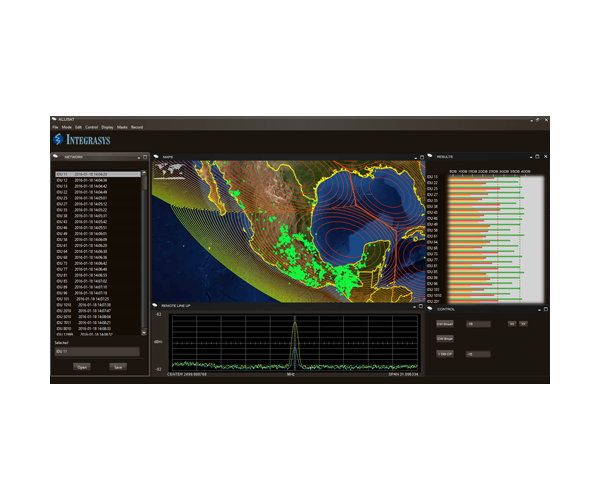This screenshot has width=600, height=500.
Task: Open the Masks menu
Action: [x=122, y=127]
